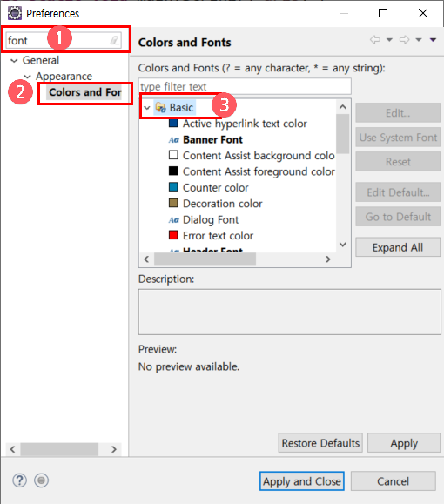
Task: Click the record preferences round icon
Action: (x=41, y=480)
